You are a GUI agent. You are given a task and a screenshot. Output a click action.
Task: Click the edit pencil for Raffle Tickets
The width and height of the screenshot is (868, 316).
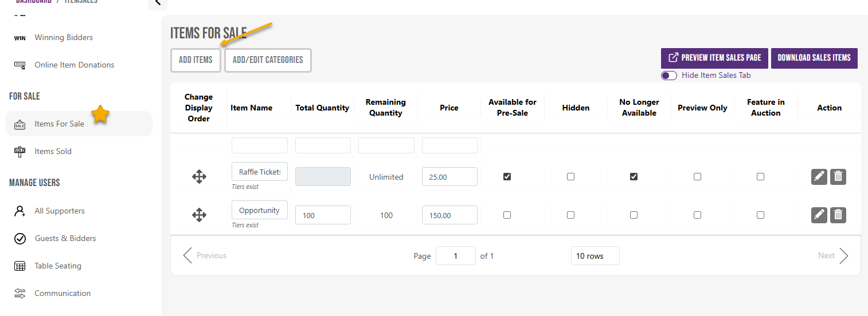pos(819,177)
